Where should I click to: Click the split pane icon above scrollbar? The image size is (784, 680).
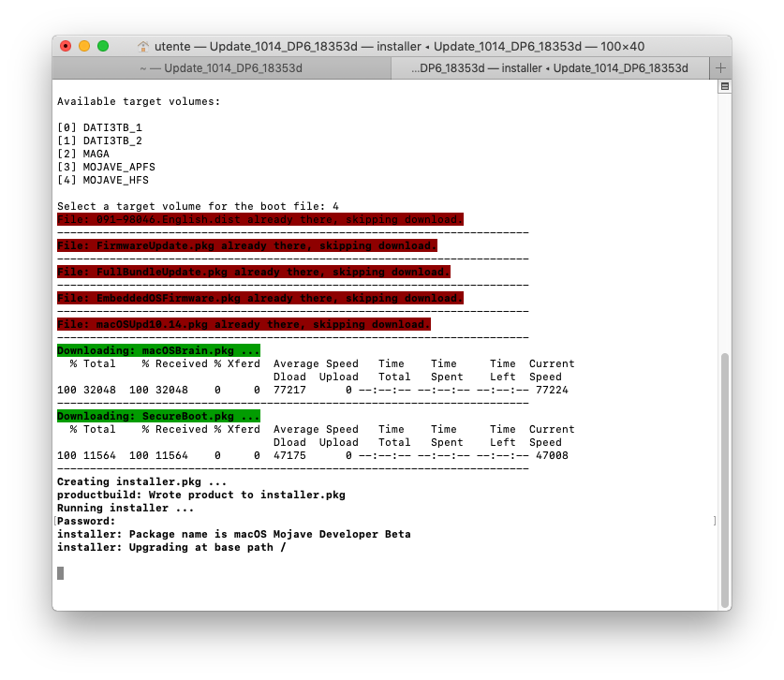pos(724,86)
